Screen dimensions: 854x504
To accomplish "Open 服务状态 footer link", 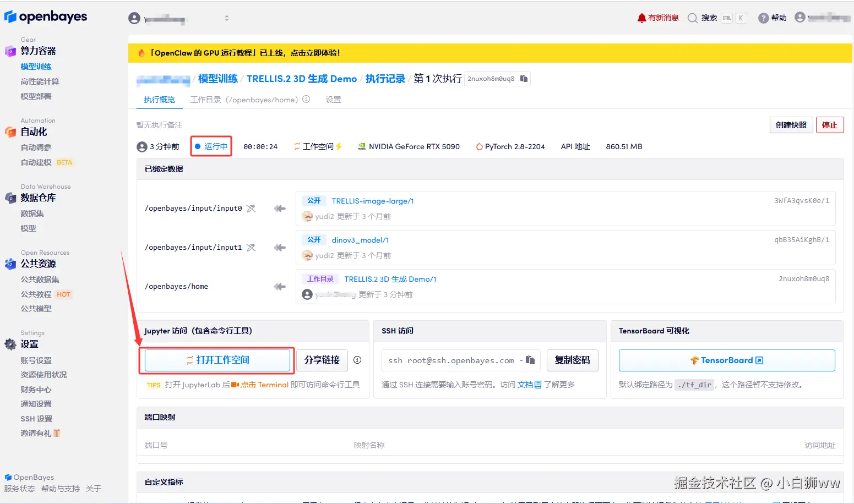I will (x=19, y=489).
